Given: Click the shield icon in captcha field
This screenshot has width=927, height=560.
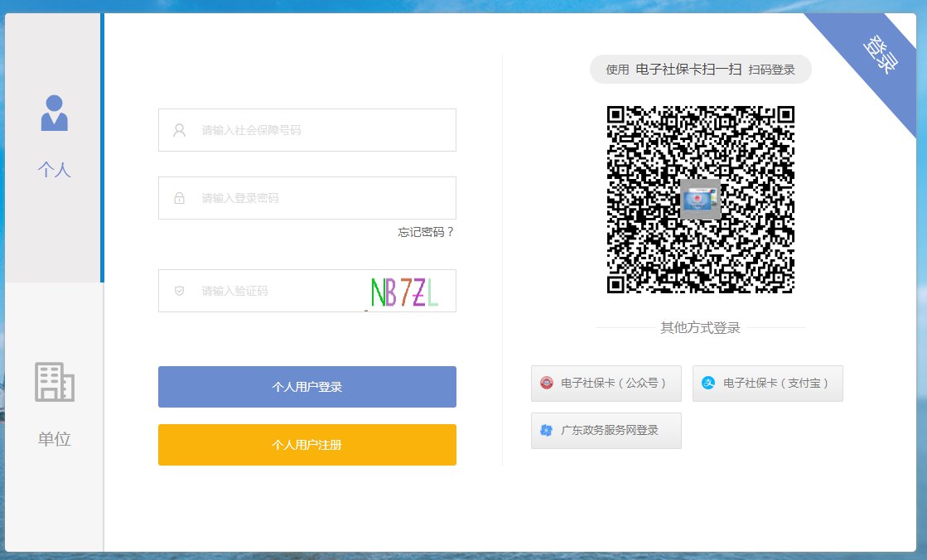Looking at the screenshot, I should click(x=179, y=291).
